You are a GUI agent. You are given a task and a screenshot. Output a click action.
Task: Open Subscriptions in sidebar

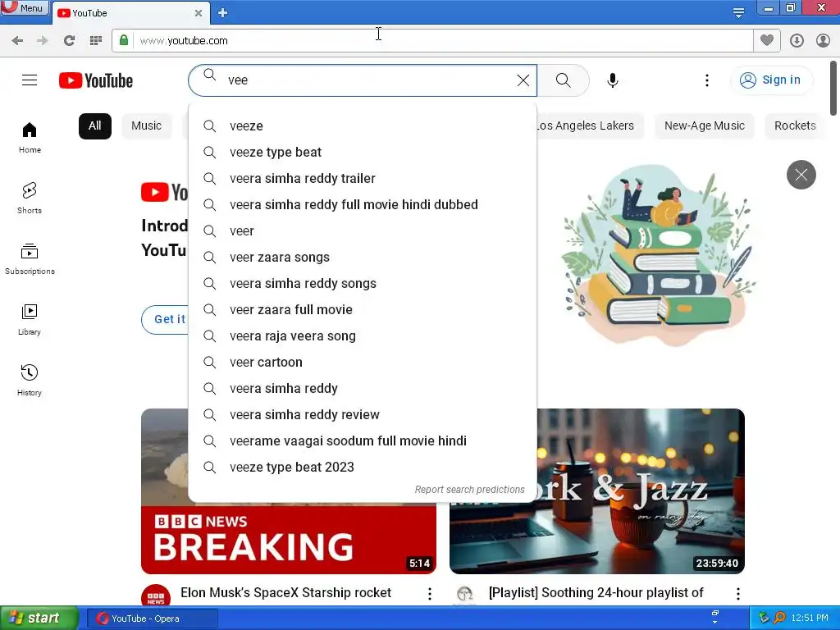pos(30,259)
